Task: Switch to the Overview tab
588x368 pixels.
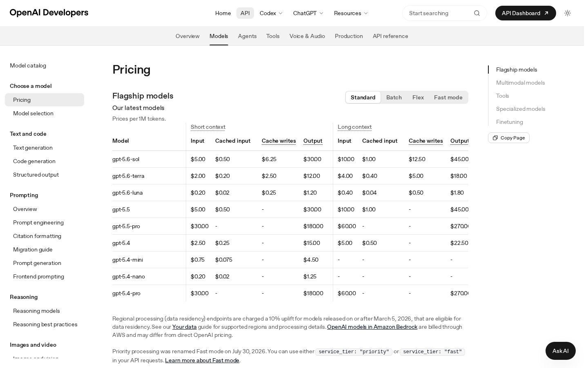Action: coord(187,36)
